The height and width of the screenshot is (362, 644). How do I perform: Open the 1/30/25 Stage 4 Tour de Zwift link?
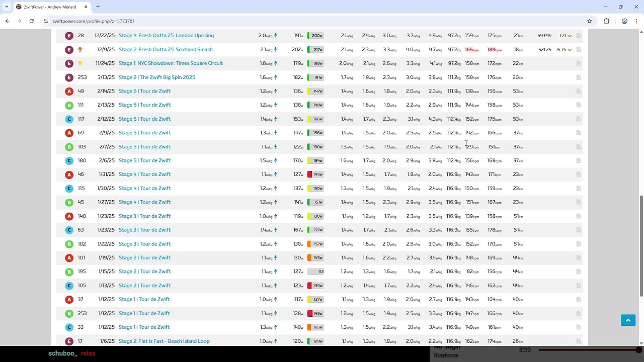point(145,189)
